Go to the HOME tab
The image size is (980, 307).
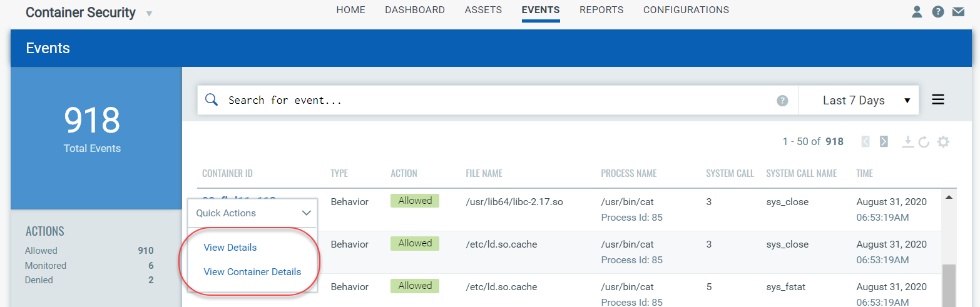[x=350, y=10]
